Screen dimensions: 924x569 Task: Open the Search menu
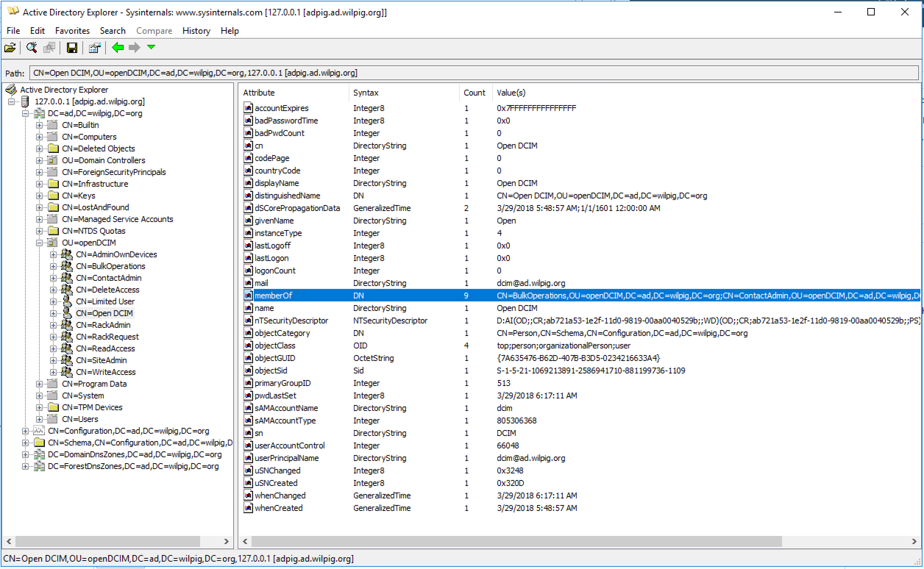point(113,31)
